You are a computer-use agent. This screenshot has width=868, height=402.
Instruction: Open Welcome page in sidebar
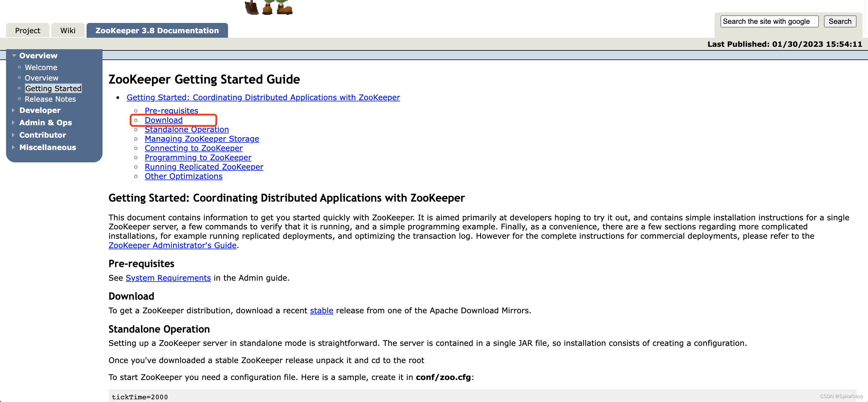[41, 67]
